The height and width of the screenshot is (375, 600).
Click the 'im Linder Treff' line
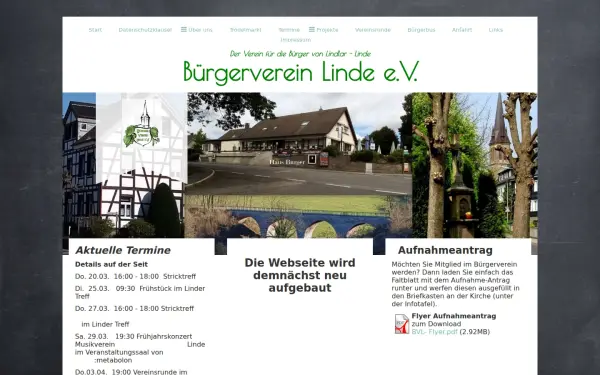(105, 324)
